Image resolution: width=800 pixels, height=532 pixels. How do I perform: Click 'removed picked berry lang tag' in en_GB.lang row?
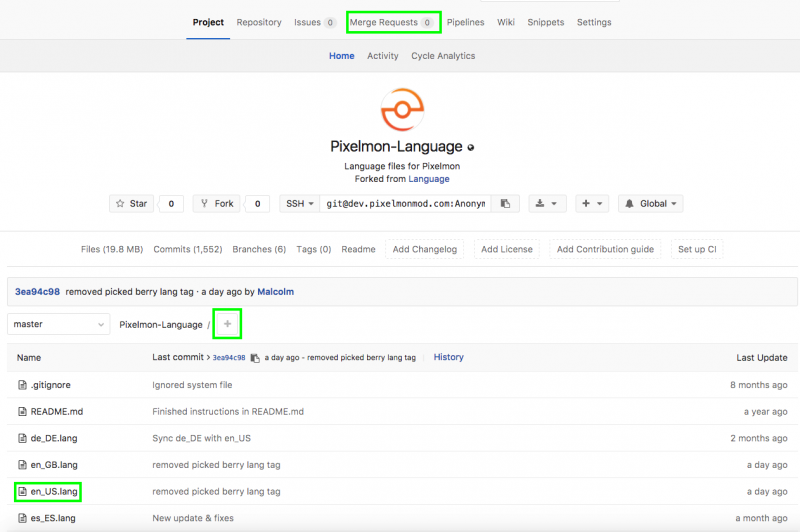point(216,465)
